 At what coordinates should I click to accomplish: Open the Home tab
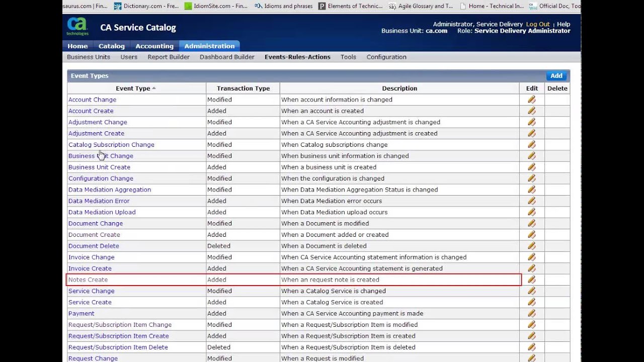point(77,46)
